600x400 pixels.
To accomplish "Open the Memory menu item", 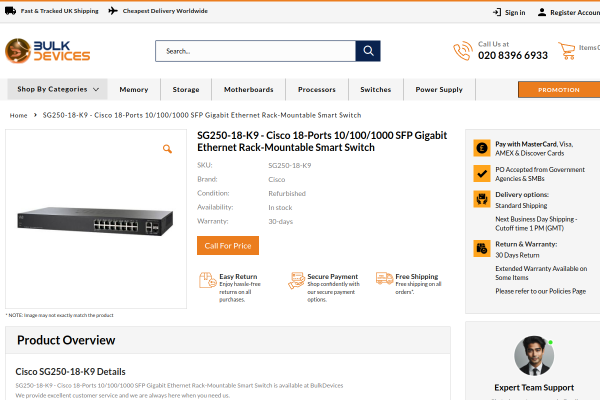I will [x=134, y=90].
